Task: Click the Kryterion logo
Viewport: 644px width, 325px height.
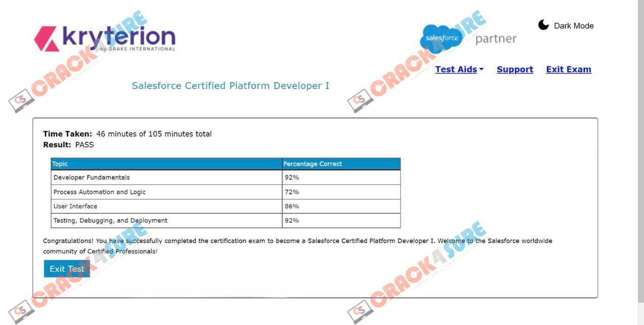Action: tap(105, 38)
